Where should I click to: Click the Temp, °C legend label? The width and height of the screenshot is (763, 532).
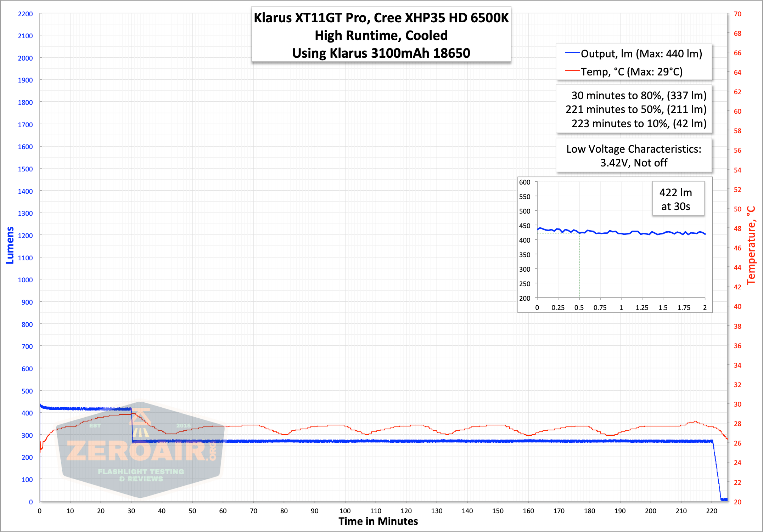632,72
